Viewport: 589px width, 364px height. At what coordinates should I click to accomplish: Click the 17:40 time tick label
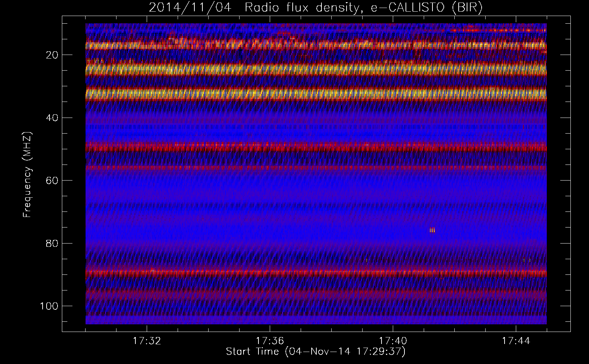click(x=393, y=341)
